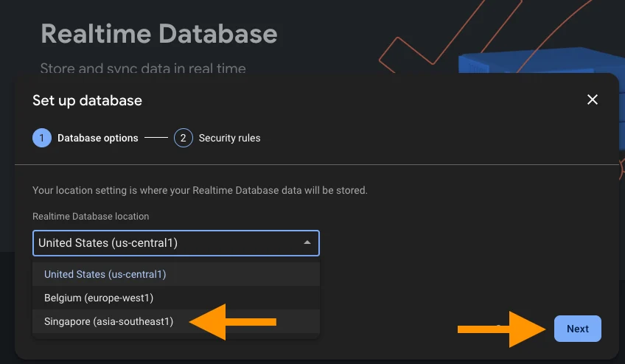Click the line connecting steps 1 and 2
Screen dimensions: 625x364
156,138
